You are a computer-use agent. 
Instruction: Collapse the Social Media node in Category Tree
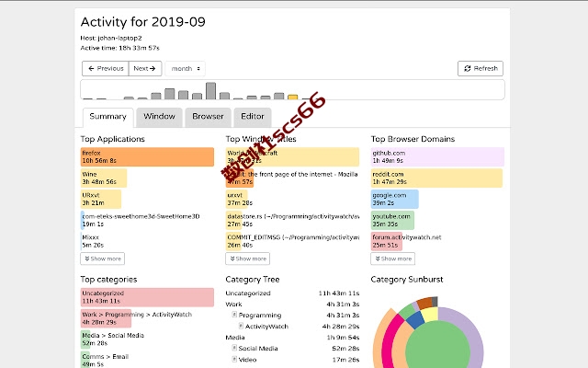tap(234, 348)
